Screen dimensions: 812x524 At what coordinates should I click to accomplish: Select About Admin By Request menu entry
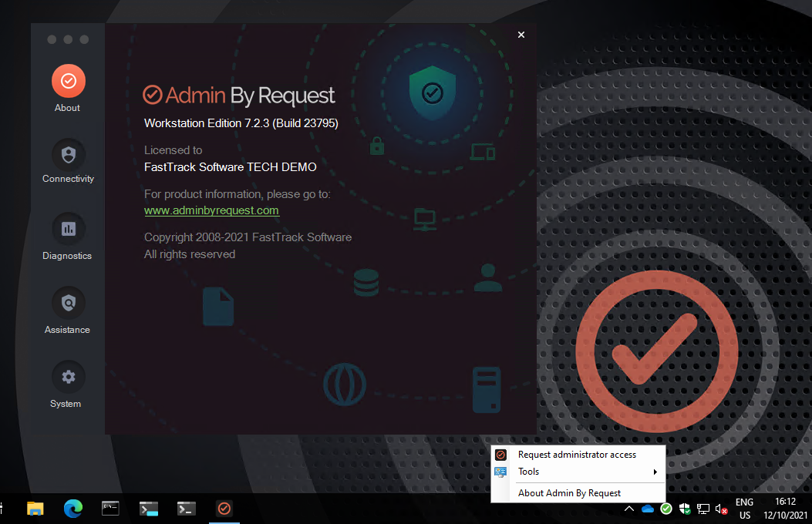578,493
